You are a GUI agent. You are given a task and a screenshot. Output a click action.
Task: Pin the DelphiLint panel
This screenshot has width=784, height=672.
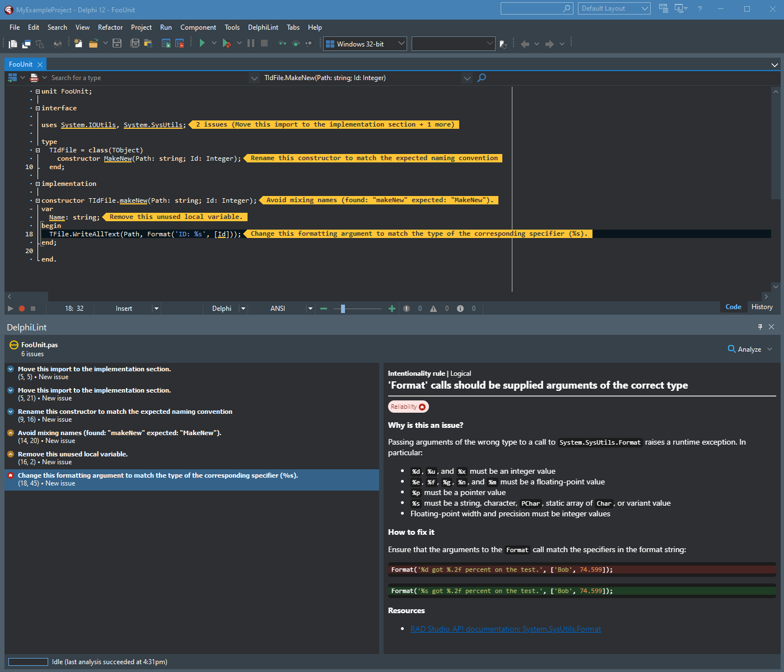coord(760,327)
